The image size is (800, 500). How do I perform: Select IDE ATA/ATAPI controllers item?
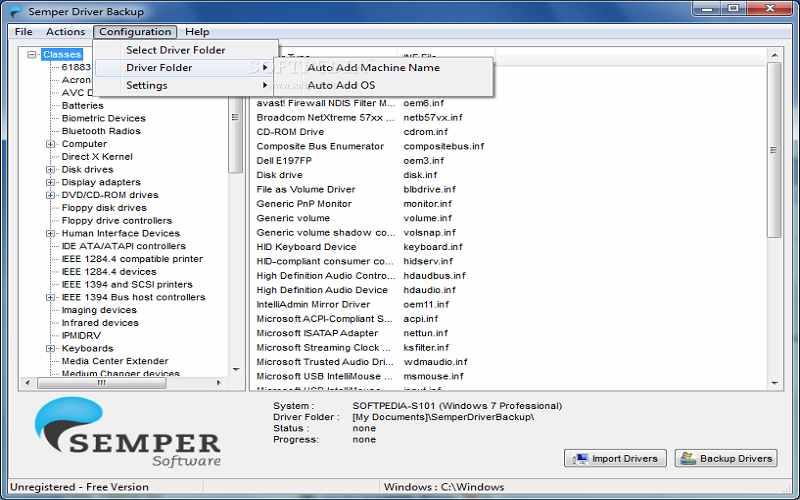(x=123, y=246)
